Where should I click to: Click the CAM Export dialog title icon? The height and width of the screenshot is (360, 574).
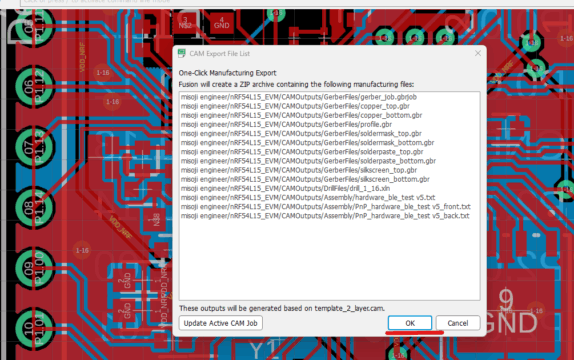coord(182,53)
